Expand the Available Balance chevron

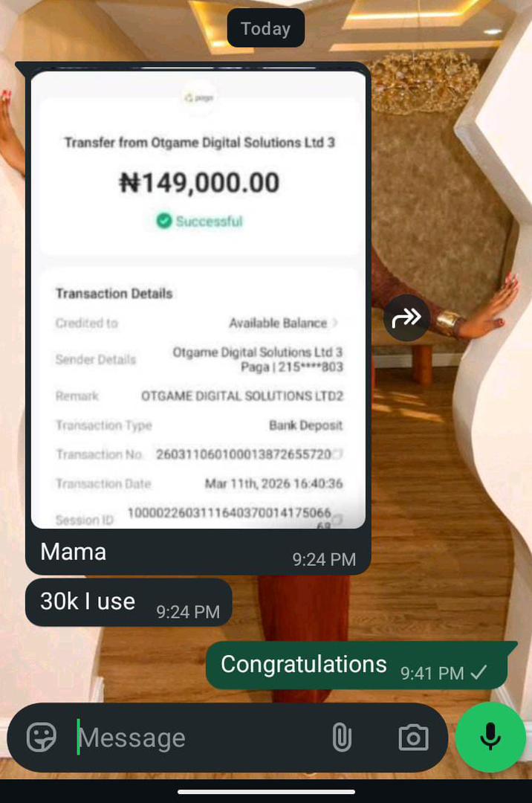click(x=335, y=323)
